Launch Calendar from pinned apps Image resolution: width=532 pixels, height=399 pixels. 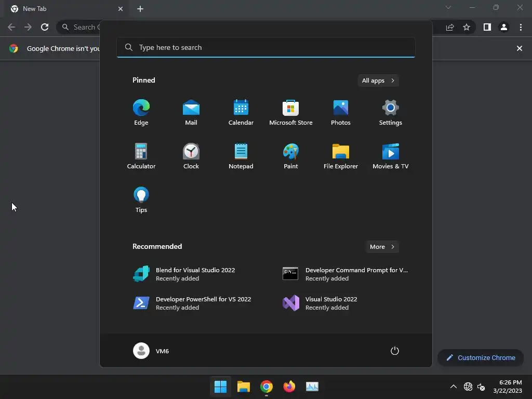point(241,113)
